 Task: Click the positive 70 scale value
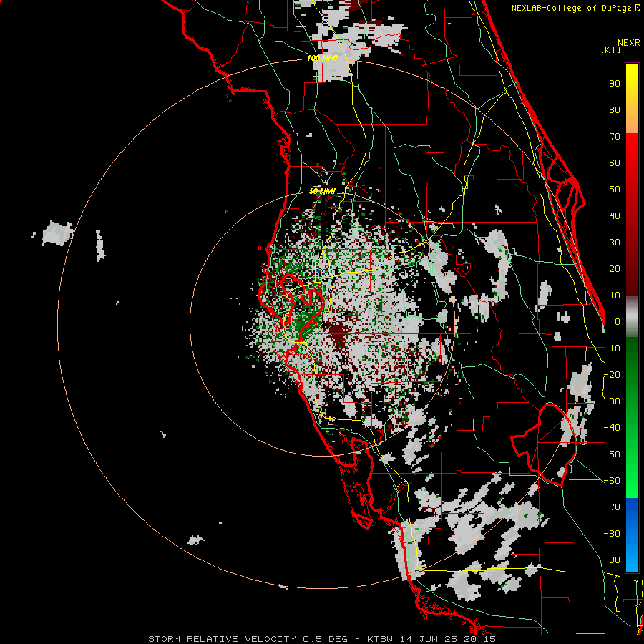tap(615, 137)
